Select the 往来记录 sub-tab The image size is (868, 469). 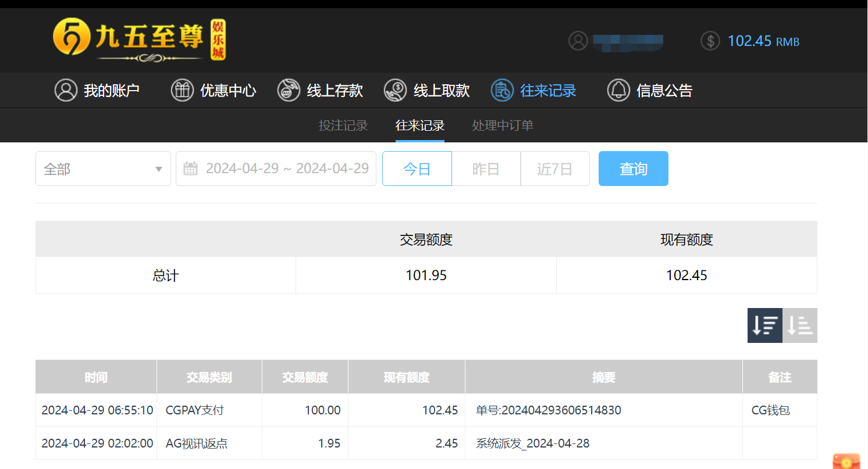coord(420,125)
